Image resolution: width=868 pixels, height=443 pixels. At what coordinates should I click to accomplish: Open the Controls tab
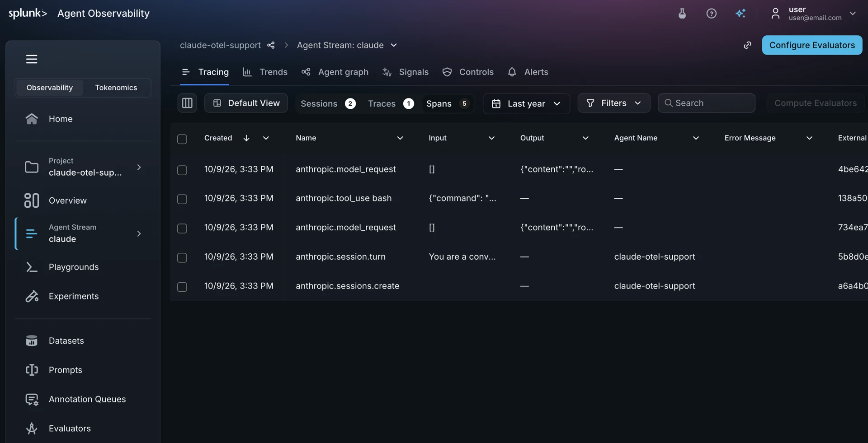click(468, 72)
